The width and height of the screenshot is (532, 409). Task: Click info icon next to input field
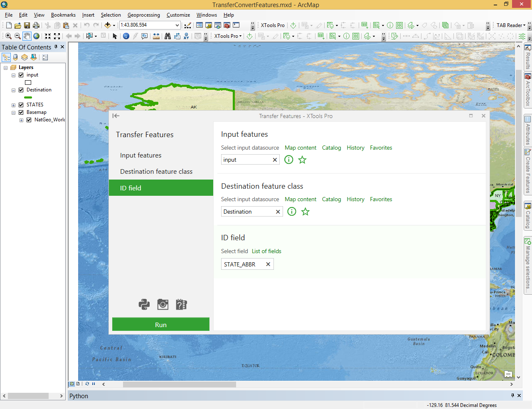tap(289, 160)
